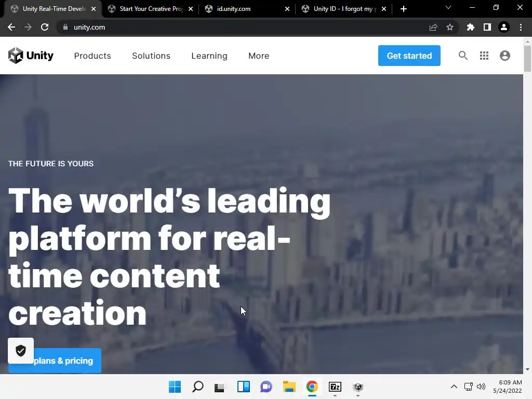Open the Widgets taskbar icon
This screenshot has height=399, width=532.
click(x=244, y=387)
